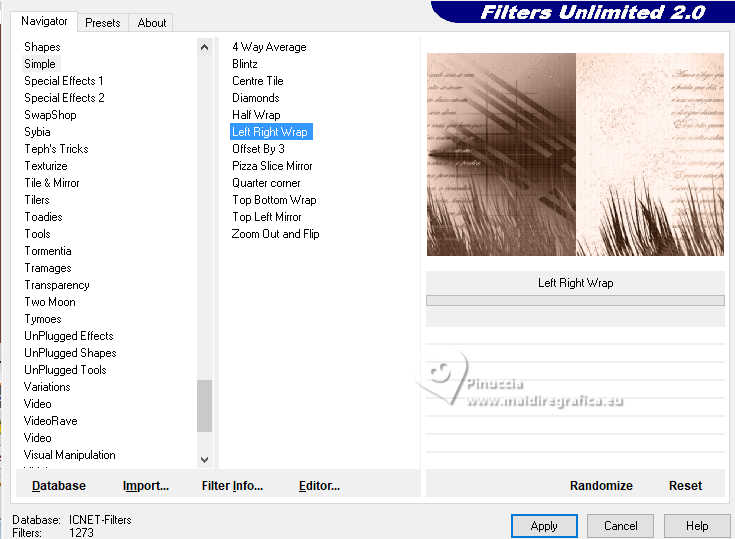The height and width of the screenshot is (539, 735).
Task: Open Help for Filters Unlimited
Action: 697,526
